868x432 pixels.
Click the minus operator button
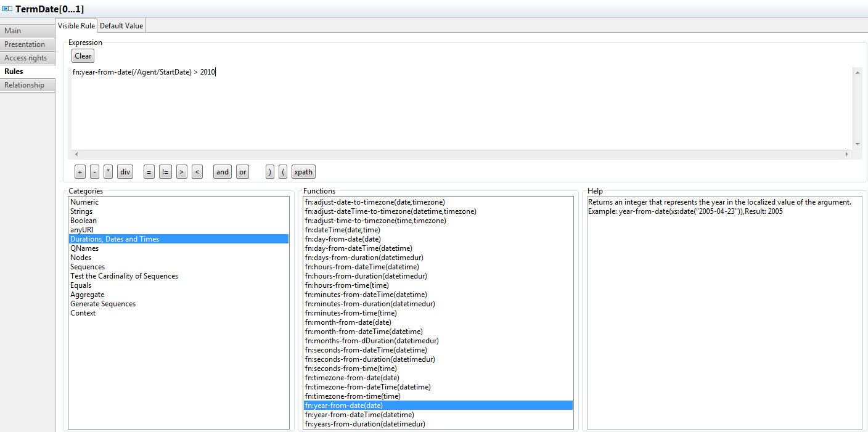94,172
